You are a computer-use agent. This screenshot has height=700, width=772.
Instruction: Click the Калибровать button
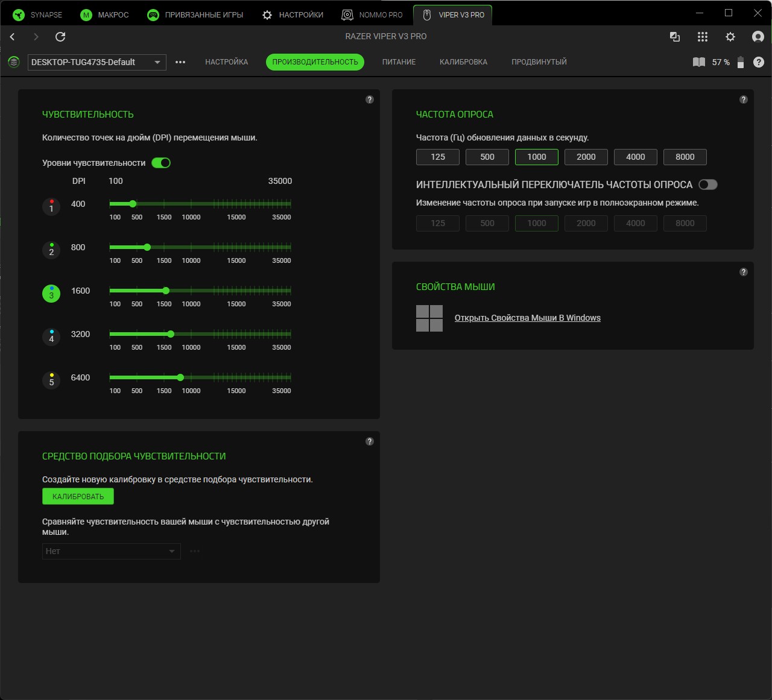point(78,497)
